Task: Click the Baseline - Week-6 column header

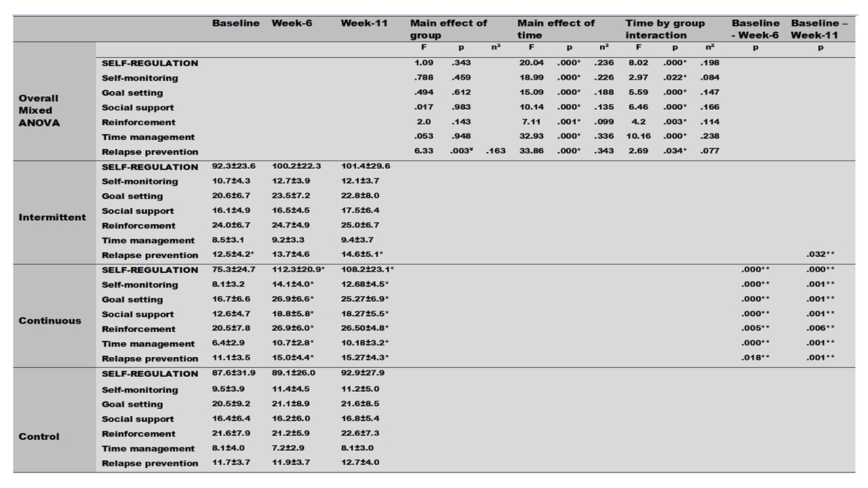Action: [755, 29]
